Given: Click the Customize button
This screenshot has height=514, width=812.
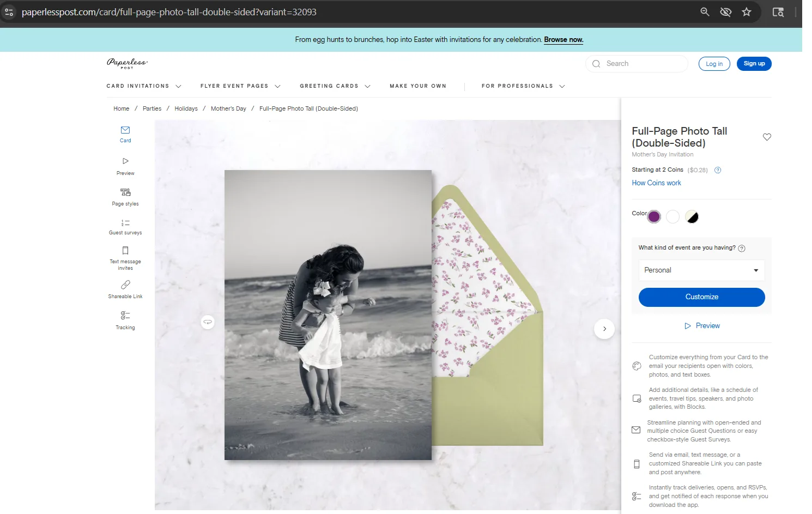Looking at the screenshot, I should pyautogui.click(x=701, y=297).
